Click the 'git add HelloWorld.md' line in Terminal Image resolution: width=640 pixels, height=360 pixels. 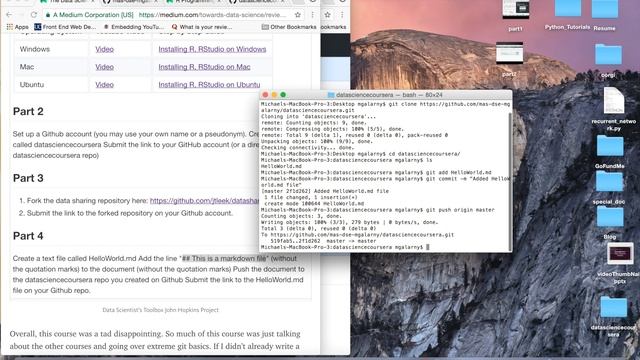click(x=376, y=173)
